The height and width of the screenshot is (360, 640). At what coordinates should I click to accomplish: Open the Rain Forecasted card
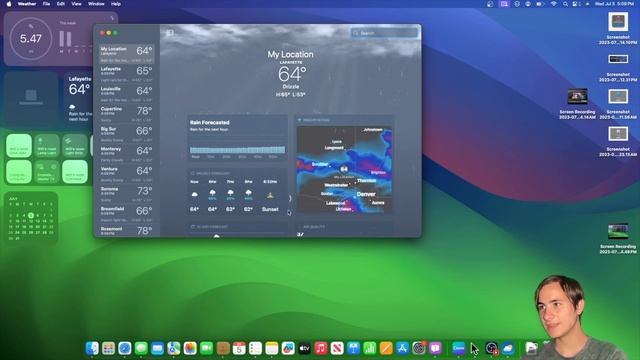tap(238, 139)
